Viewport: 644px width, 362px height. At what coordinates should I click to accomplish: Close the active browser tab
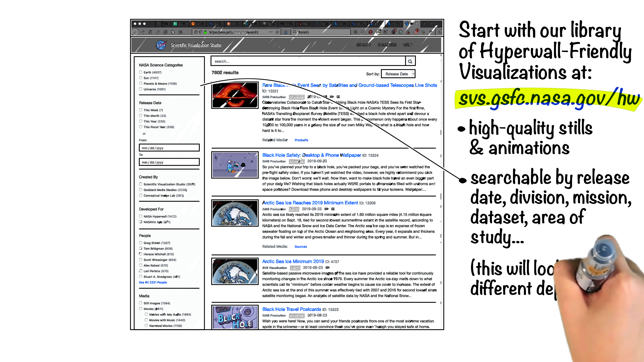click(416, 24)
